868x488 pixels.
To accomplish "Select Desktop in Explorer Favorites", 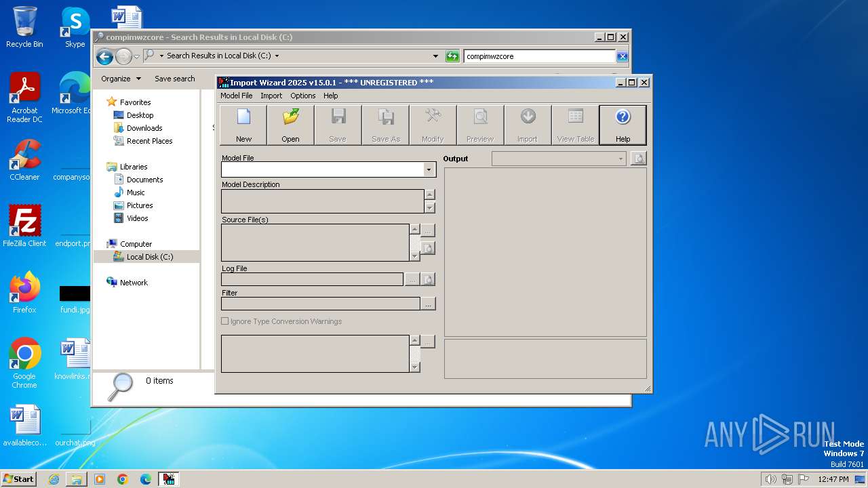I will pyautogui.click(x=140, y=115).
